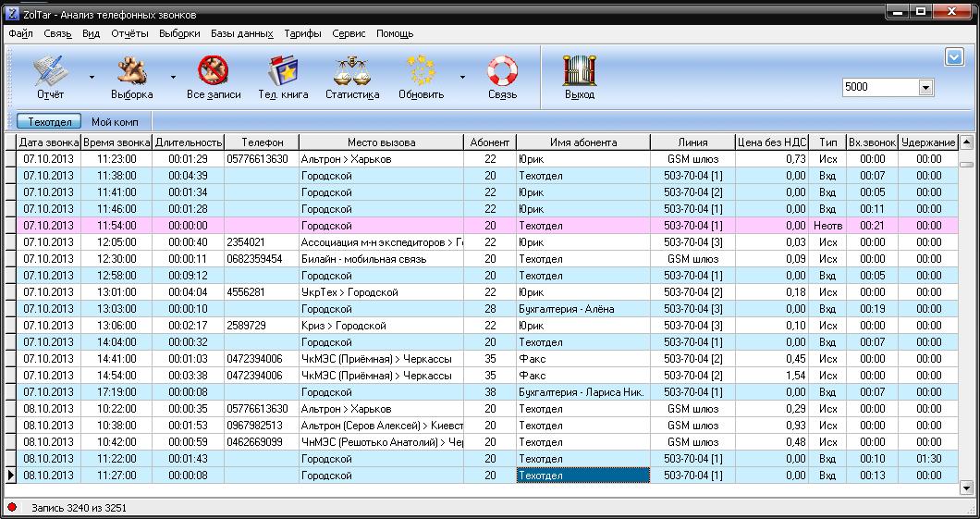The height and width of the screenshot is (519, 980).
Task: Show all records with Все записи icon
Action: pos(214,71)
